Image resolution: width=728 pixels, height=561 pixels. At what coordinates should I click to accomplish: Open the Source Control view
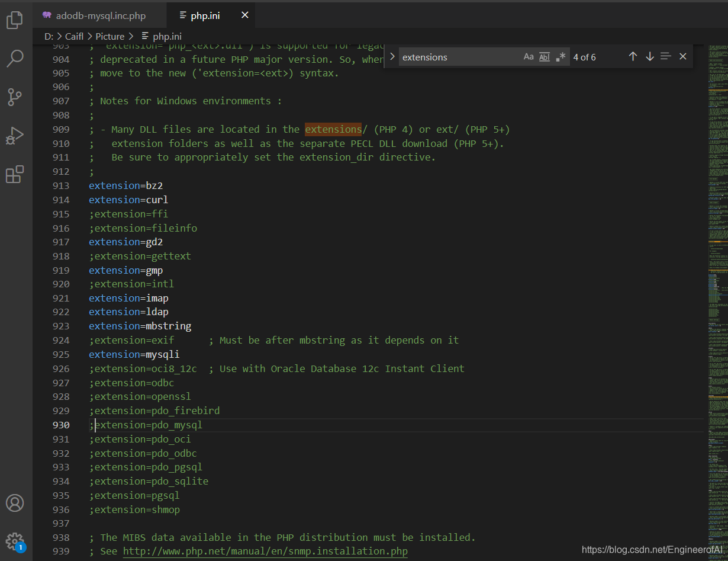click(15, 97)
